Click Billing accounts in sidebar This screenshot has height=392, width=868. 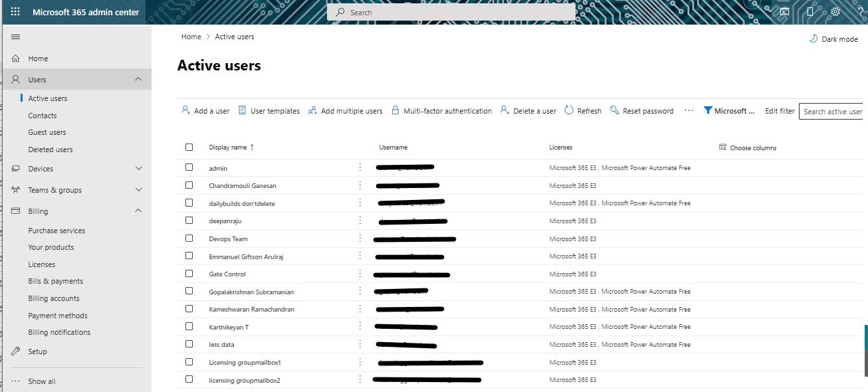(x=54, y=298)
